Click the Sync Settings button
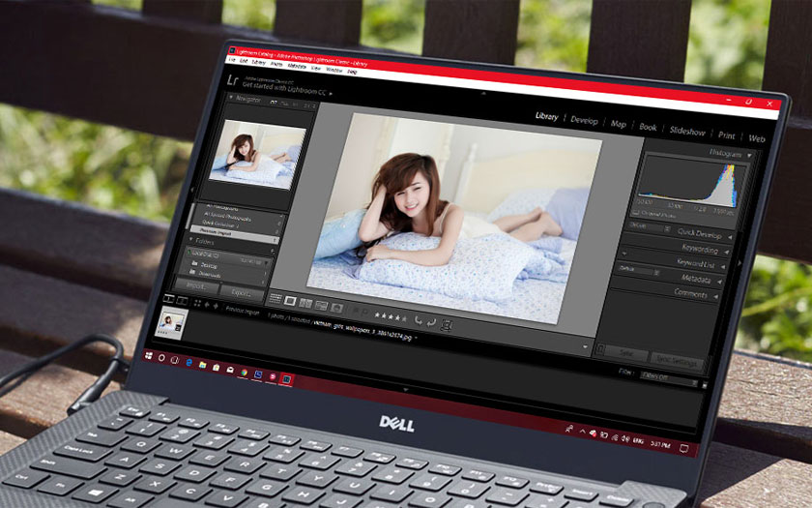This screenshot has width=812, height=508. (x=677, y=361)
